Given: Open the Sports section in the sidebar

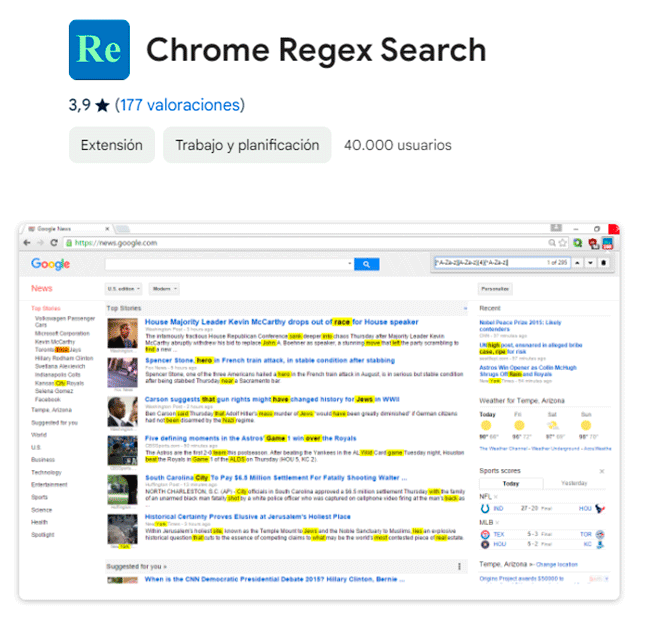Looking at the screenshot, I should coord(39,497).
